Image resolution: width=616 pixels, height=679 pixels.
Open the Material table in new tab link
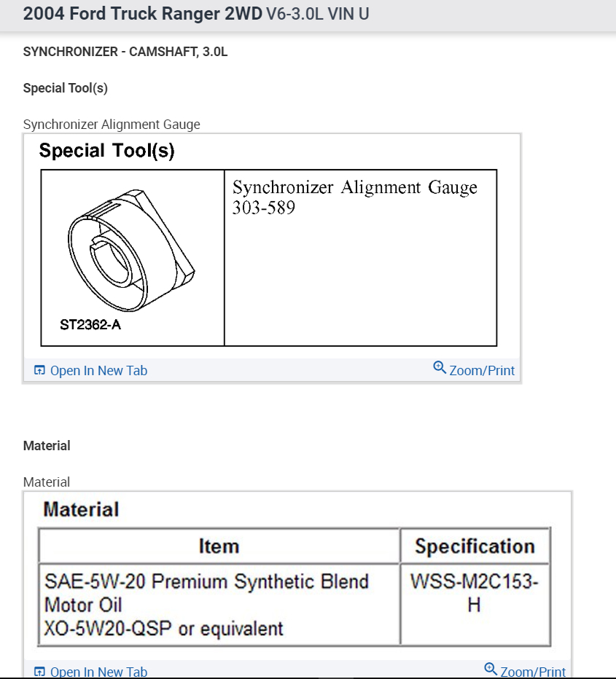point(98,672)
